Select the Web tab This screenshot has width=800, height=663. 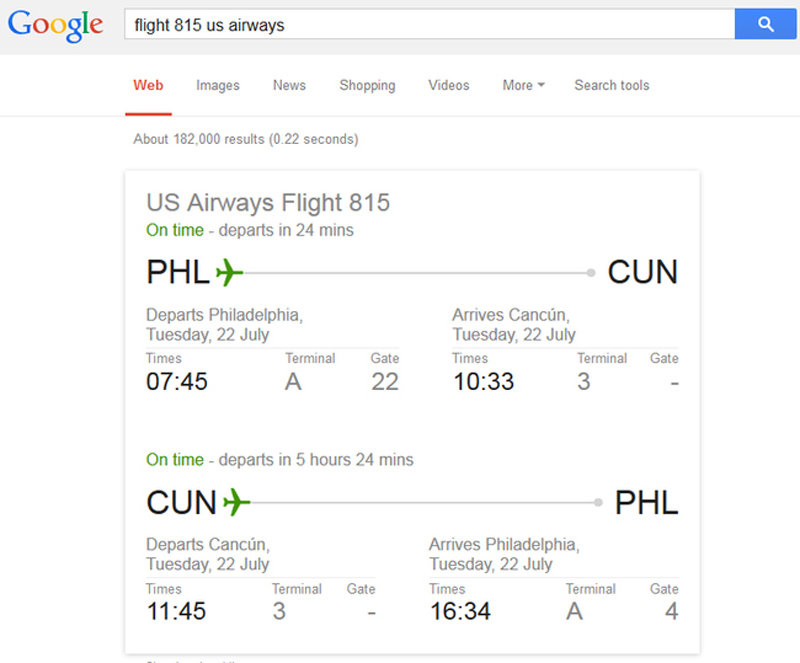pyautogui.click(x=148, y=85)
